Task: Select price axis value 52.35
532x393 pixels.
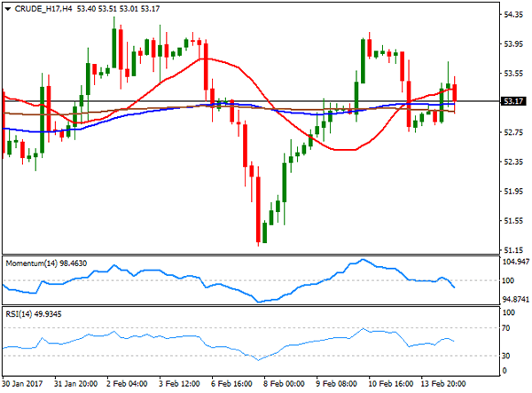Action: click(513, 161)
